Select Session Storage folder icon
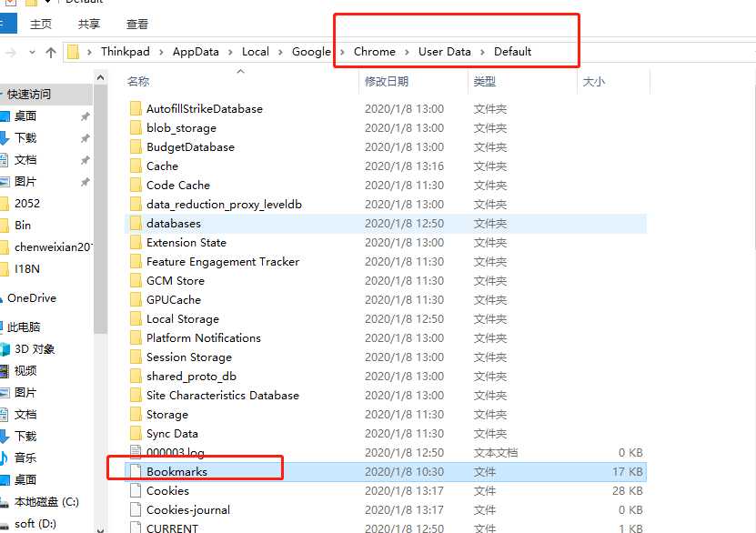The width and height of the screenshot is (756, 533). click(x=136, y=357)
